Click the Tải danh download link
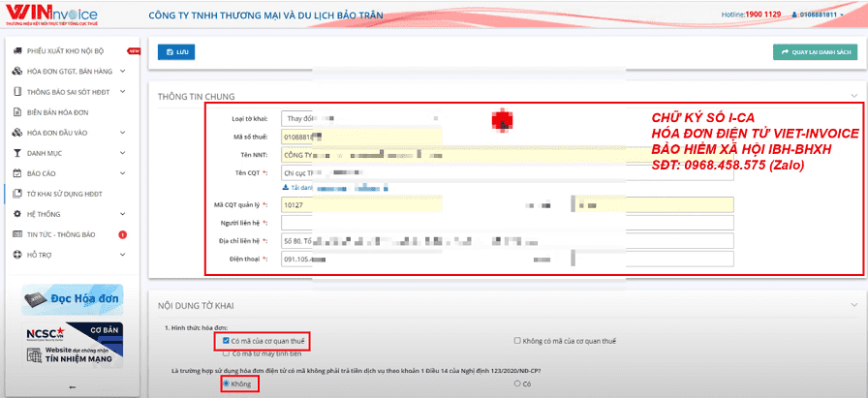868x398 pixels. click(x=298, y=188)
